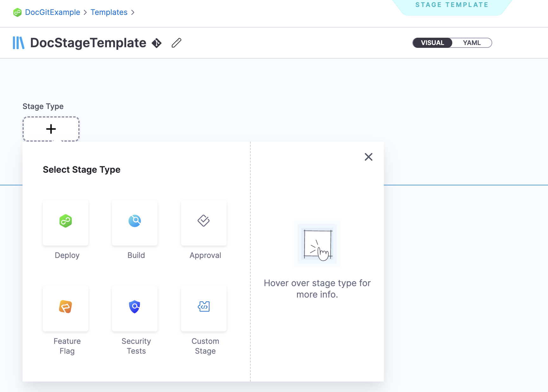Image resolution: width=548 pixels, height=392 pixels.
Task: Click the pencil edit icon beside DocStageTemplate
Action: (x=177, y=43)
